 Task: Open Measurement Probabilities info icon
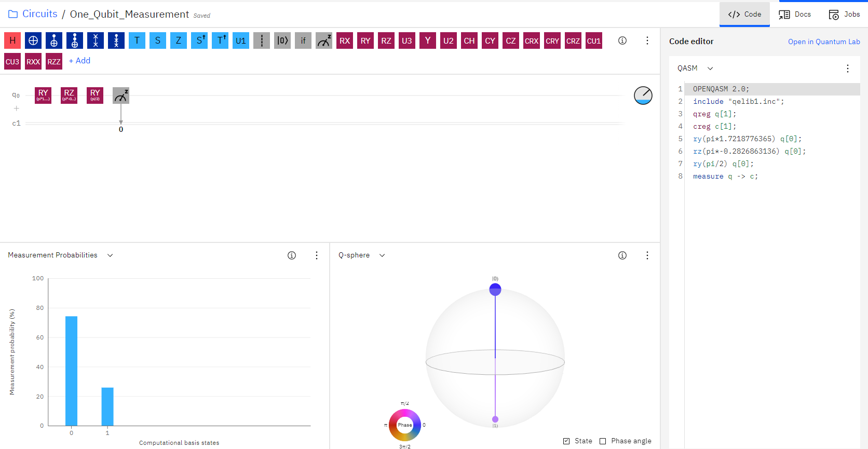[292, 255]
